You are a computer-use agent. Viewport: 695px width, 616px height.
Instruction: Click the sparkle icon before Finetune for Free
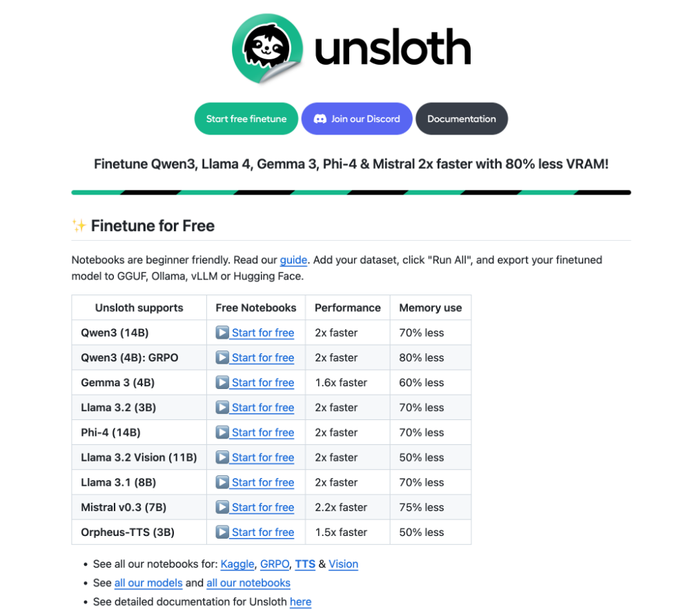[77, 225]
